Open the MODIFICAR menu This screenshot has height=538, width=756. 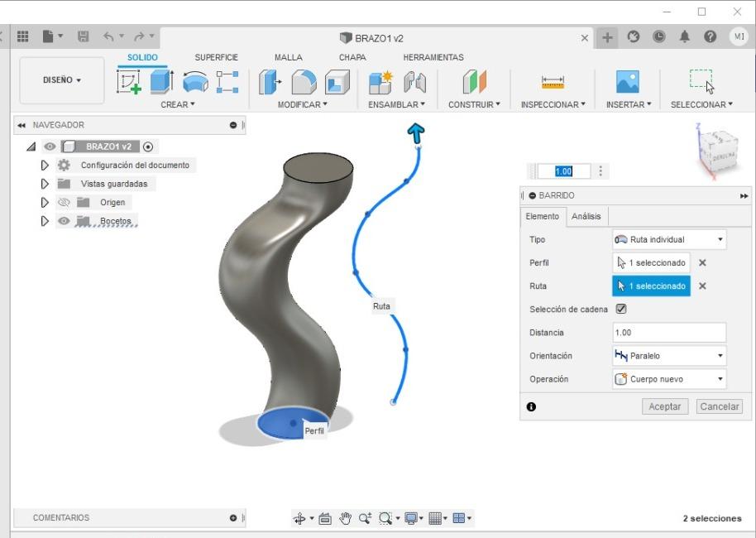(x=302, y=104)
